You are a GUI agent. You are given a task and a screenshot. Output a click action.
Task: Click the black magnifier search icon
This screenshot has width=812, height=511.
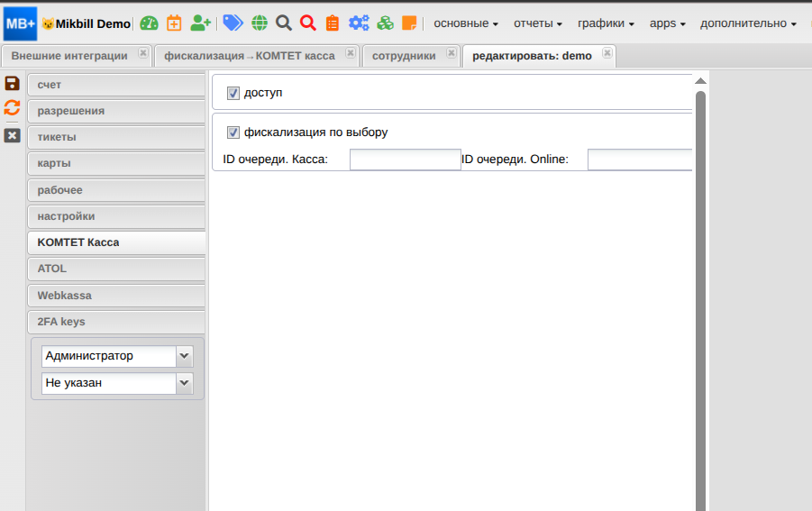[x=284, y=23]
